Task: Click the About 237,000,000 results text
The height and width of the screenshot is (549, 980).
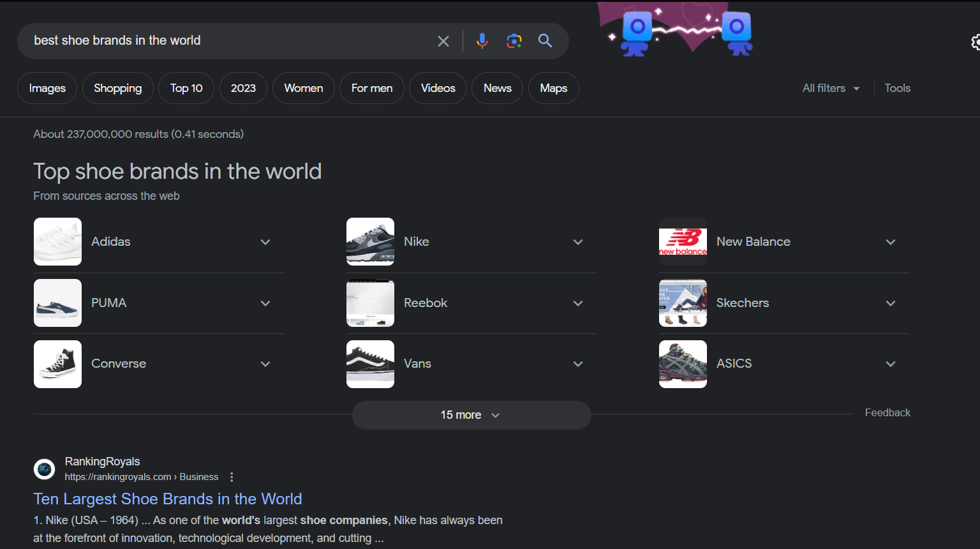Action: (x=138, y=134)
